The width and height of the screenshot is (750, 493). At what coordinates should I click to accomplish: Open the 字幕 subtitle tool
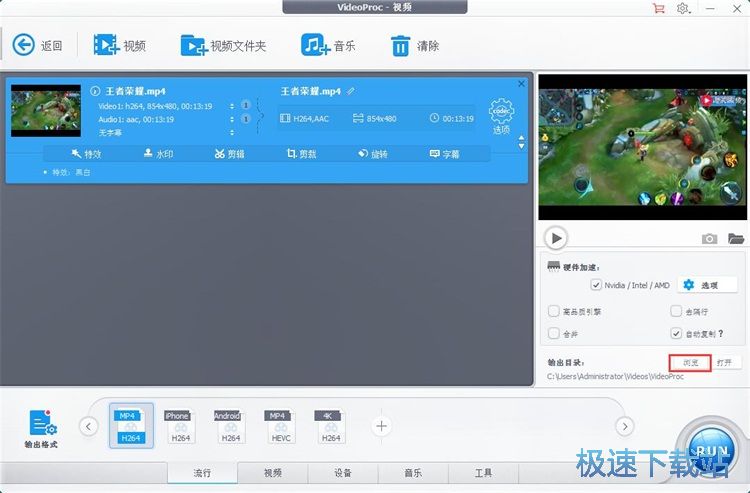(445, 153)
